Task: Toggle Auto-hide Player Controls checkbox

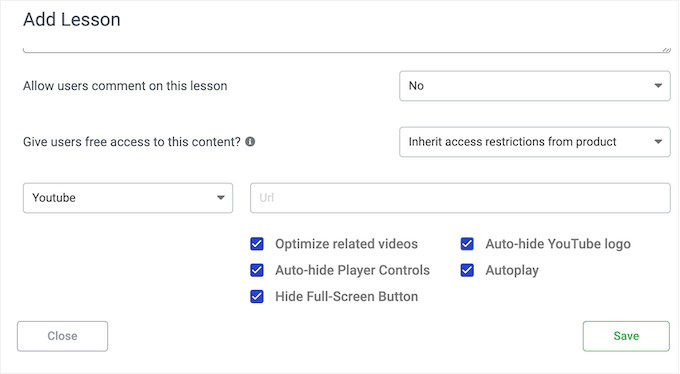Action: point(257,270)
